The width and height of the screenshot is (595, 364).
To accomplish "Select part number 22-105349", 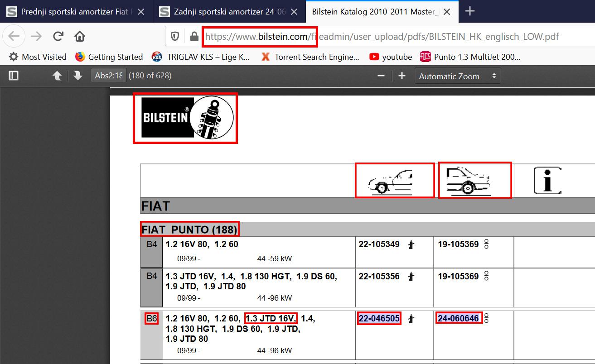I will pos(379,244).
